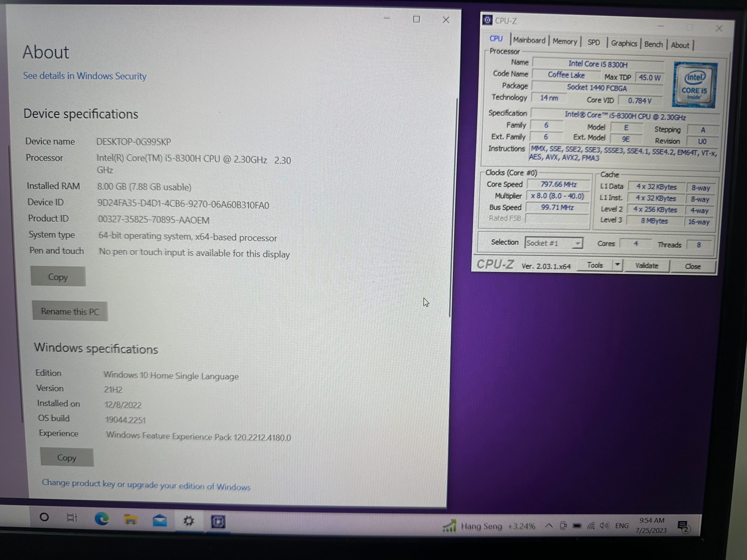Click the Validate button

pos(646,266)
